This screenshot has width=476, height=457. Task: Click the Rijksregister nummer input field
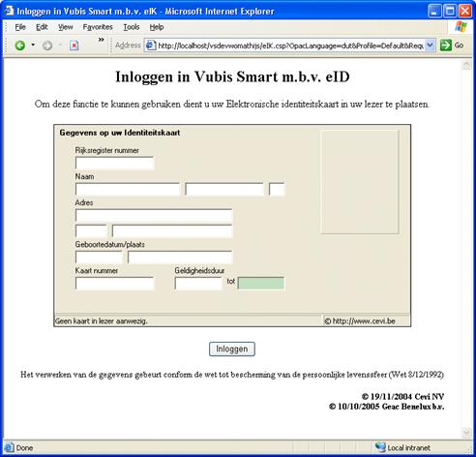pos(115,164)
